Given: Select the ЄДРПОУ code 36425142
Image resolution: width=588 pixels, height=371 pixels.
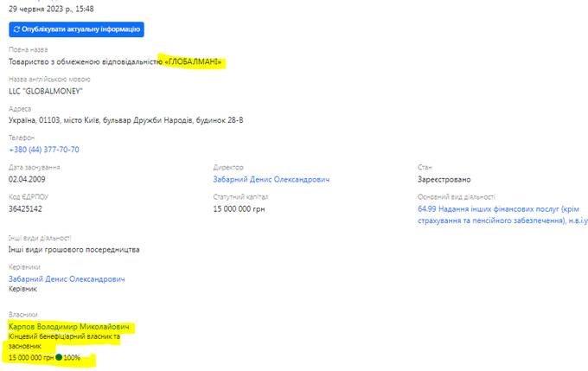Looking at the screenshot, I should click(x=25, y=209).
